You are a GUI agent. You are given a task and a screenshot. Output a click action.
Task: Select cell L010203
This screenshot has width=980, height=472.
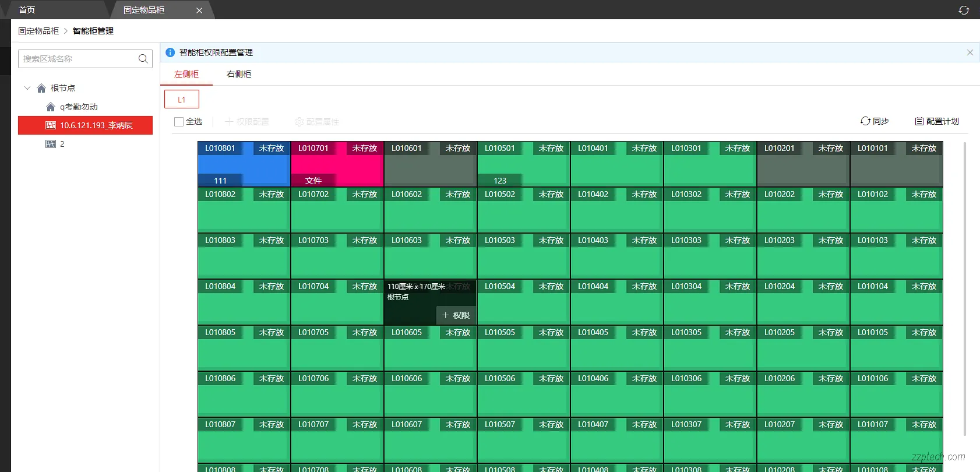tap(803, 256)
